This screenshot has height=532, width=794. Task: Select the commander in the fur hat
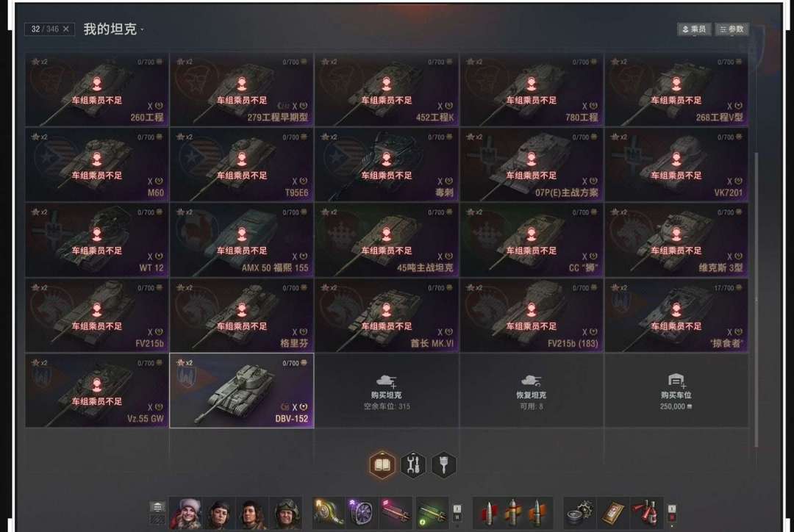(x=186, y=512)
